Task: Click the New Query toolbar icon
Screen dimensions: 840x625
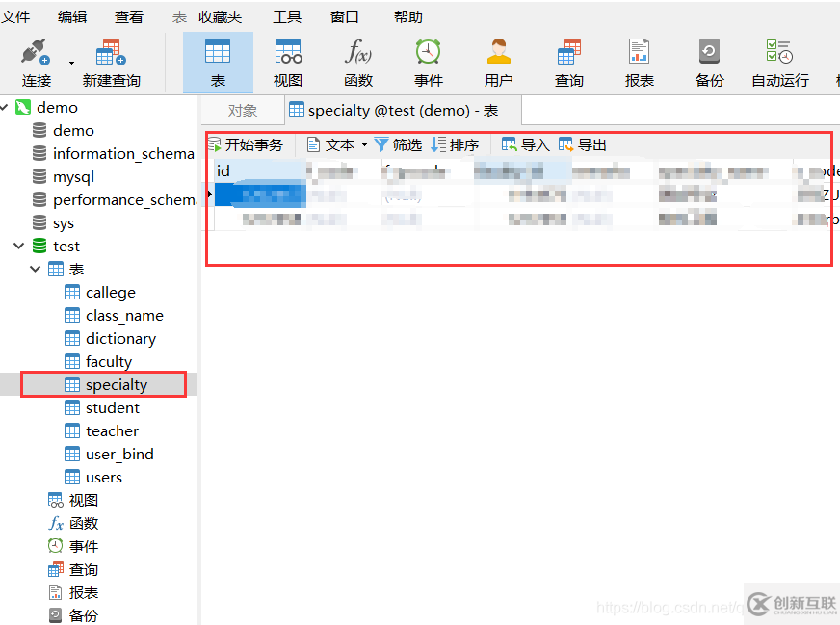Action: click(x=111, y=52)
